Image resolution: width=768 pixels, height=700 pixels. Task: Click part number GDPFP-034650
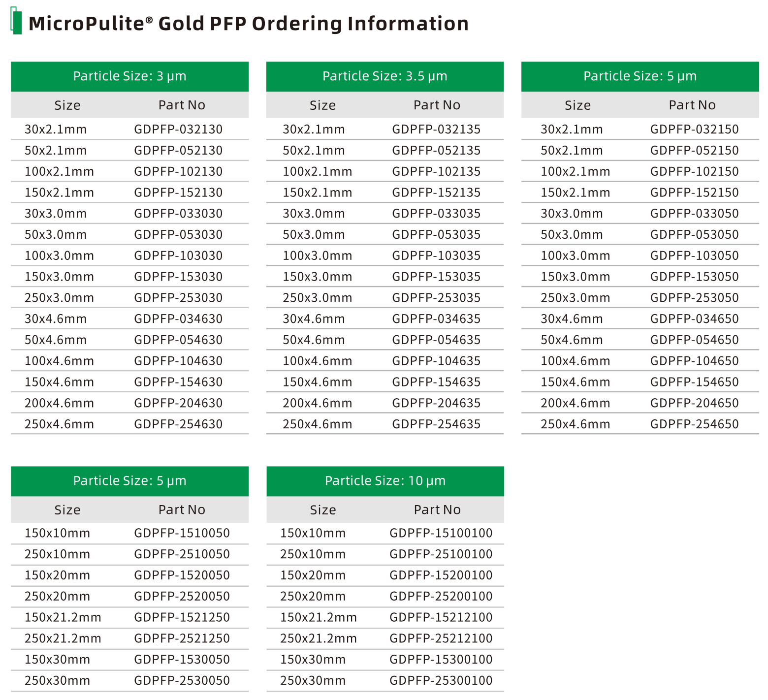point(694,319)
